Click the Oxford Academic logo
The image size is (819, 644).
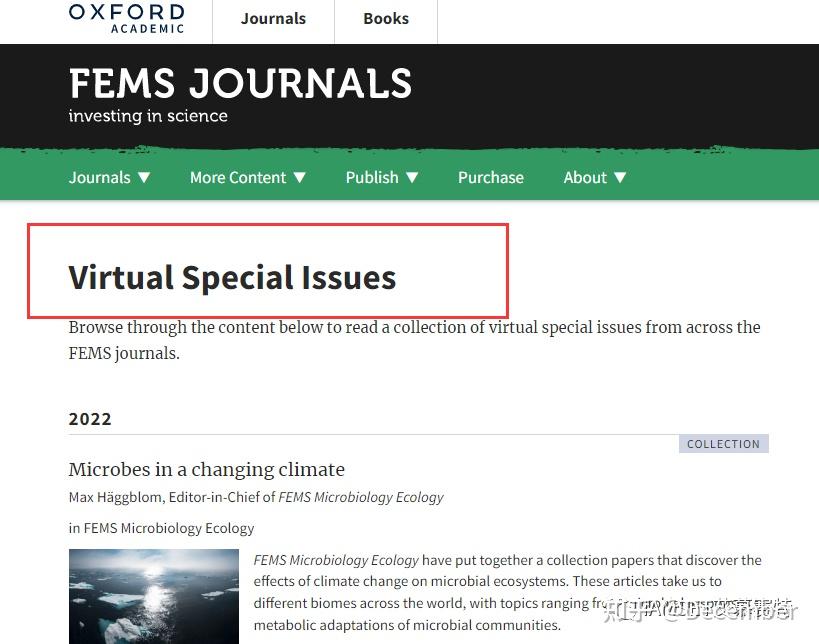point(126,18)
